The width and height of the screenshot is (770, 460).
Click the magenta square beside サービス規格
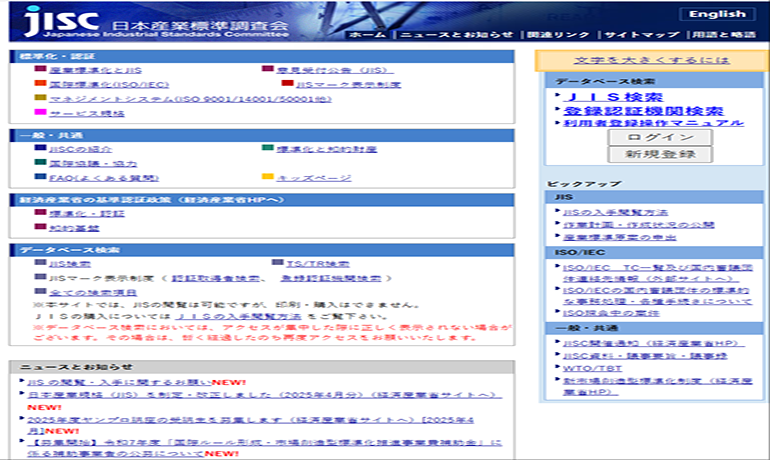click(x=40, y=112)
